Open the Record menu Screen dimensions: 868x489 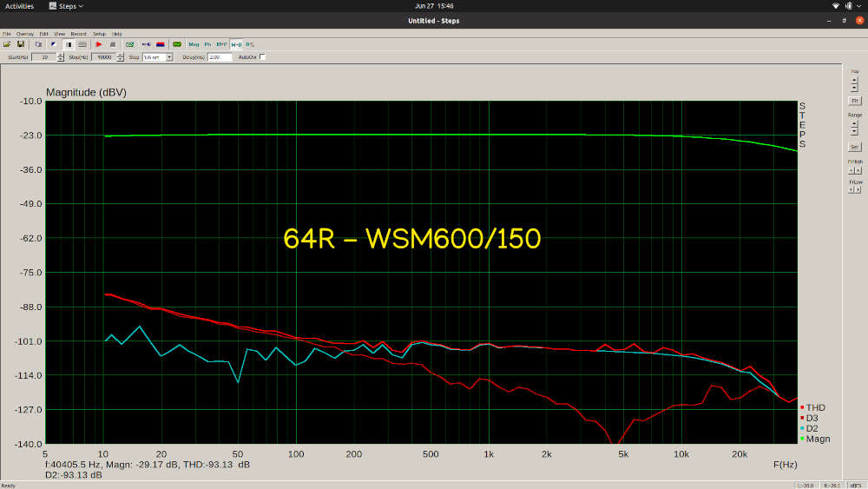[x=79, y=35]
